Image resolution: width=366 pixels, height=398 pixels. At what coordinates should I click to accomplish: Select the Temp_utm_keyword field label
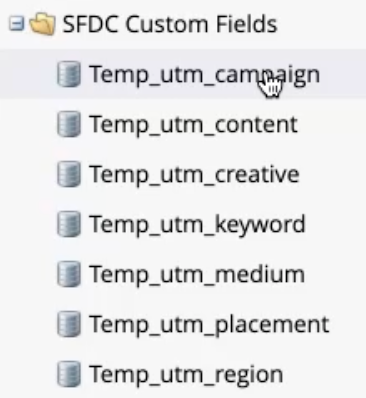tap(197, 225)
